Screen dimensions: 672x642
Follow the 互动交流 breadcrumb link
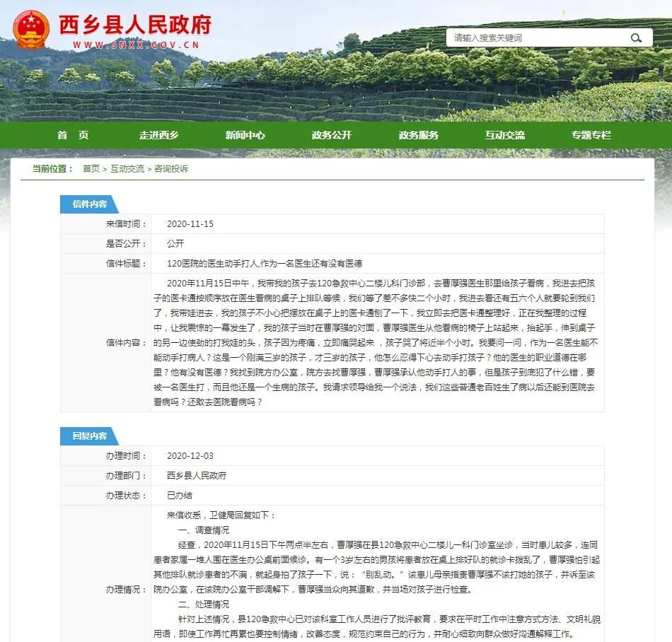127,169
